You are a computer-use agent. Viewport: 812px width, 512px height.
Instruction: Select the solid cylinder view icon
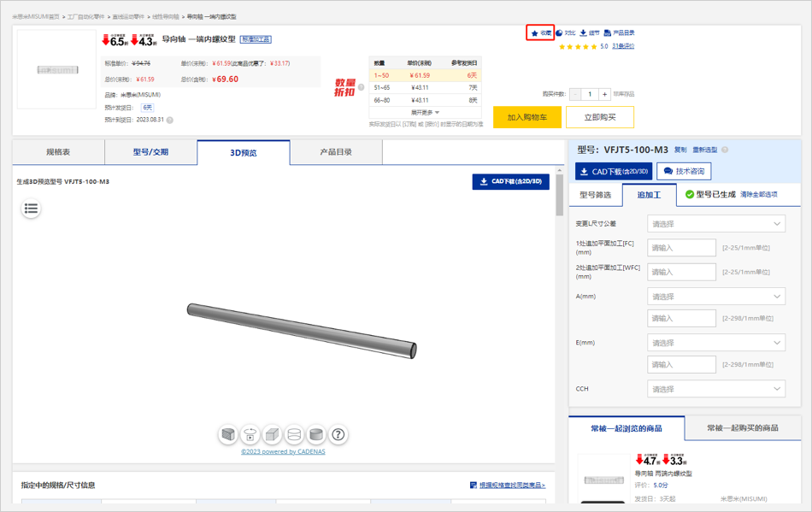(x=316, y=434)
